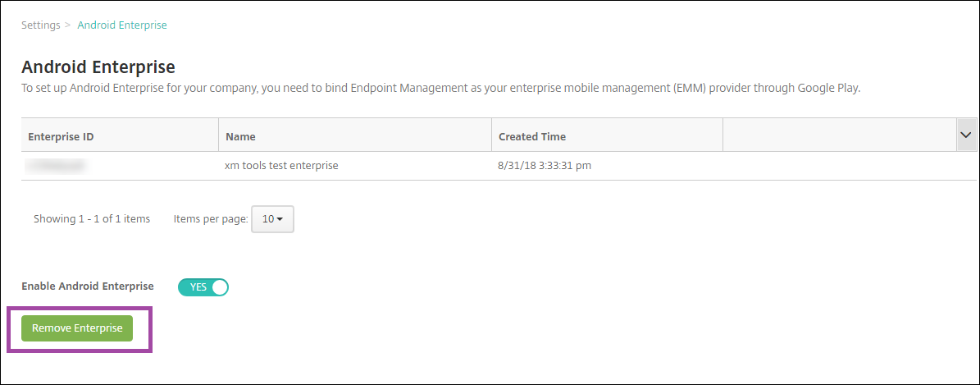980x385 pixels.
Task: Click the Android Enterprise page heading
Action: (98, 66)
